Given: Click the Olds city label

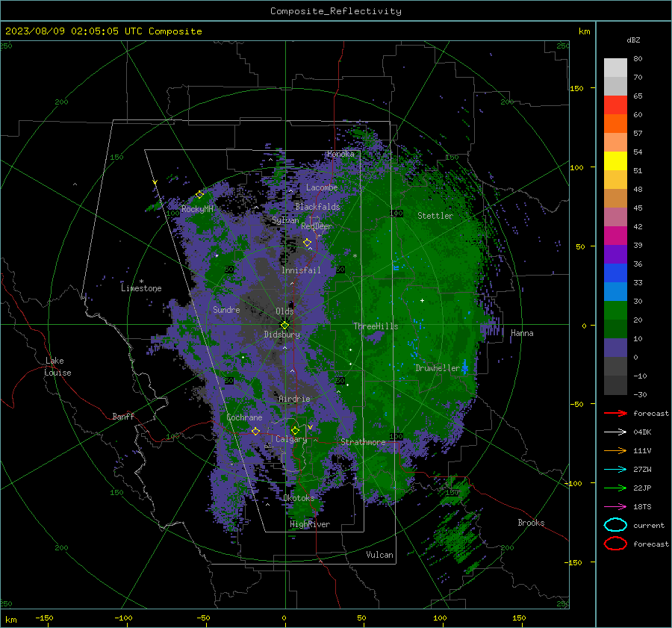Looking at the screenshot, I should 284,311.
